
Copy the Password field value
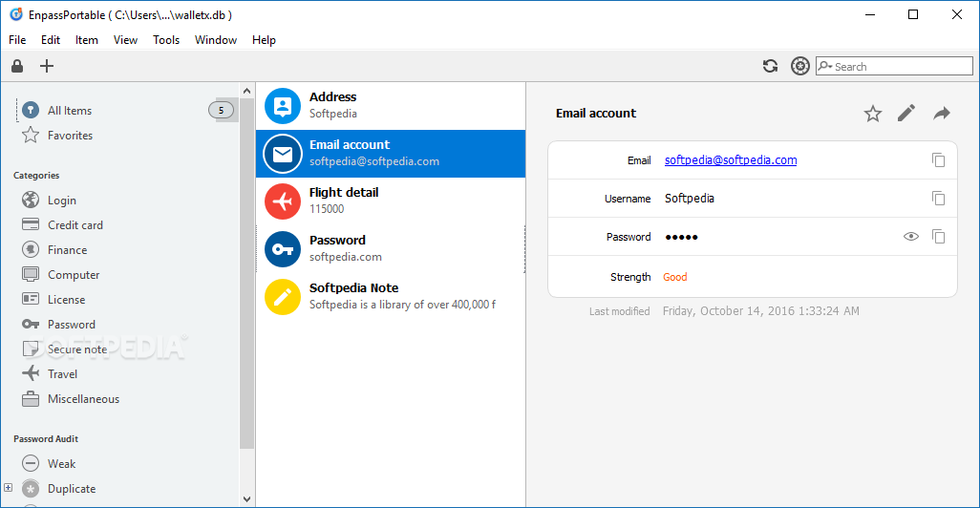938,236
